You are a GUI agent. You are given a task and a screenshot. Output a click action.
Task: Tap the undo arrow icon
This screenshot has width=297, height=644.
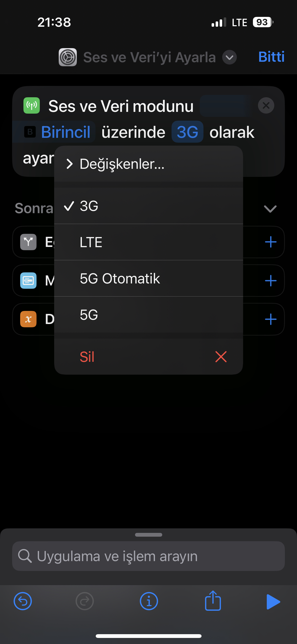[23, 601]
